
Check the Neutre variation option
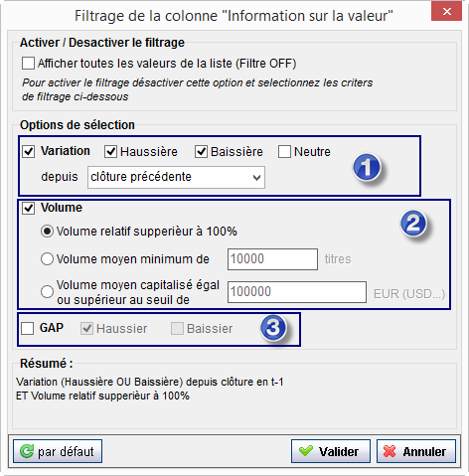click(x=284, y=152)
